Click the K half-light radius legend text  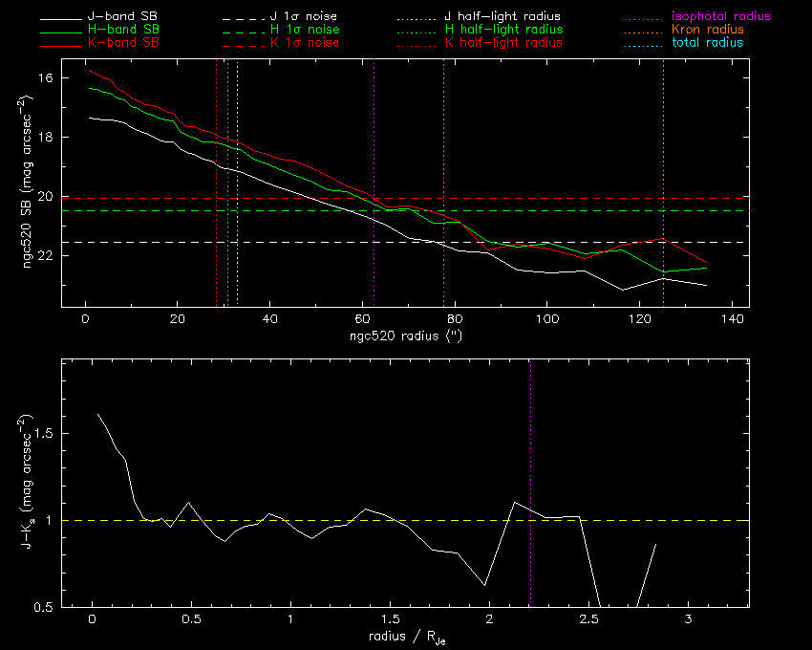coord(503,43)
